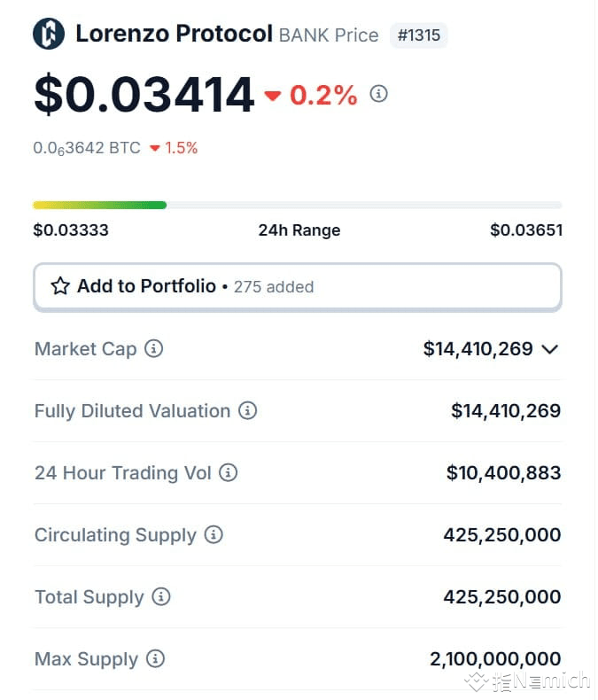Select the 0.0₆3642 BTC price text

87,148
